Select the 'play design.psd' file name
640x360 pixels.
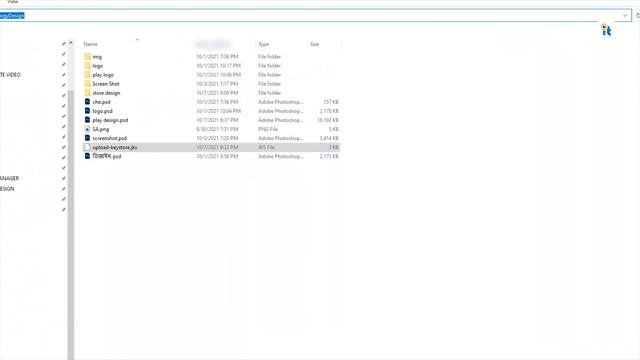tap(110, 120)
